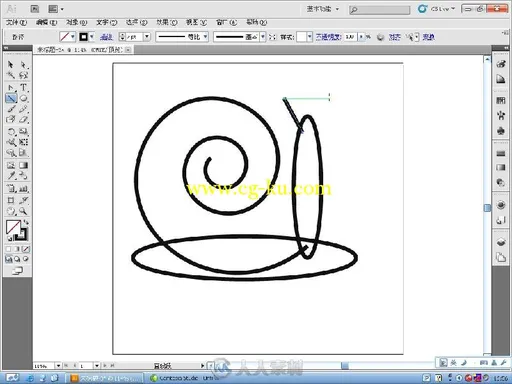
Task: Select the Width tool
Action: point(11,142)
